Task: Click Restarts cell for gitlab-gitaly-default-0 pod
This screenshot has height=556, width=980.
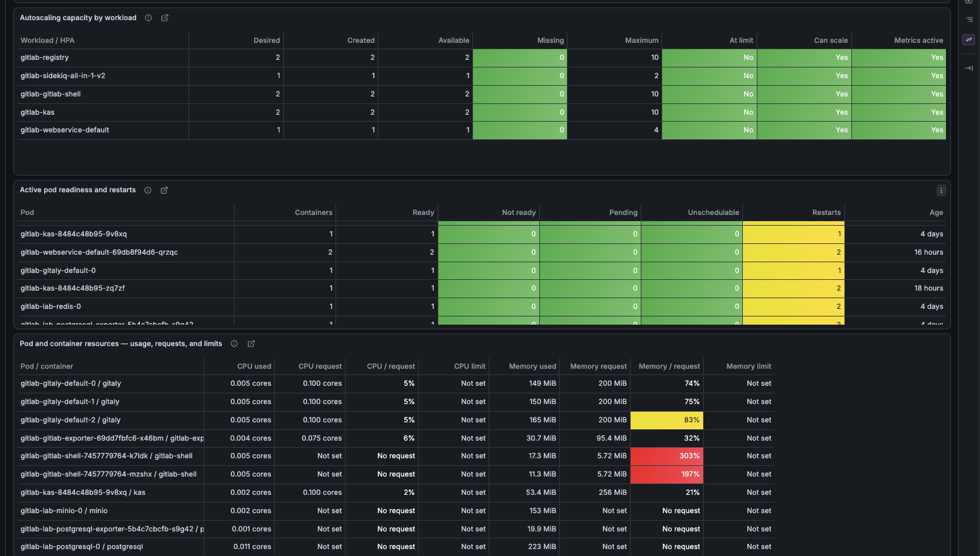Action: 793,270
